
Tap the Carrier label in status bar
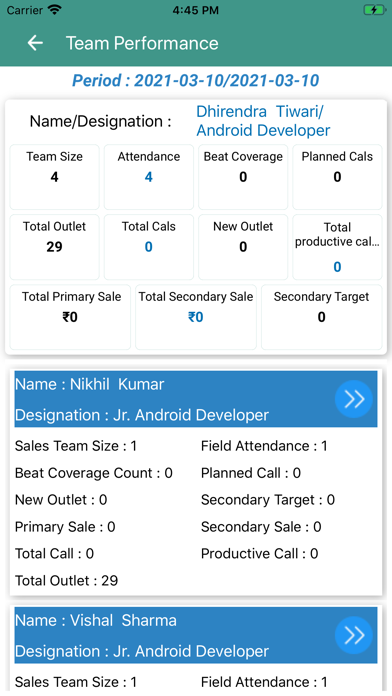pos(25,10)
